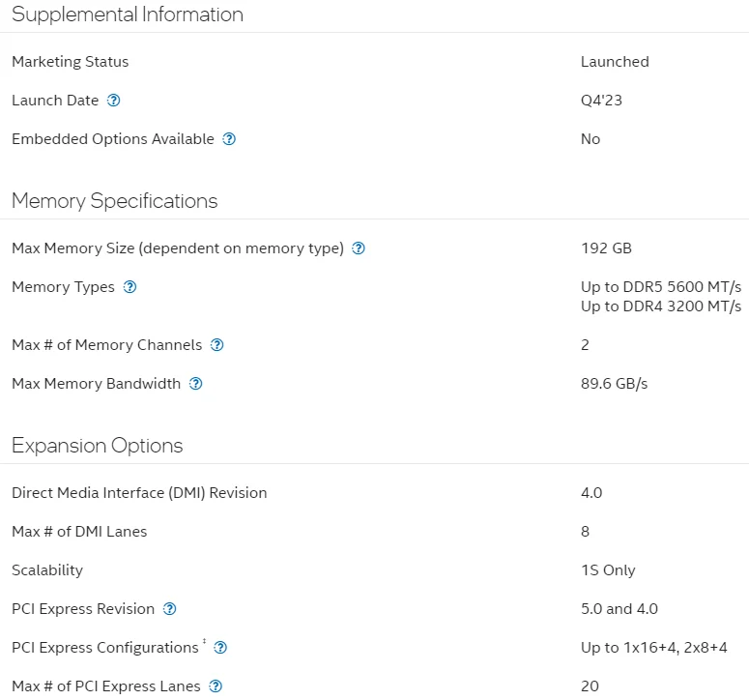Open the Max Memory Bandwidth info icon

click(x=196, y=384)
